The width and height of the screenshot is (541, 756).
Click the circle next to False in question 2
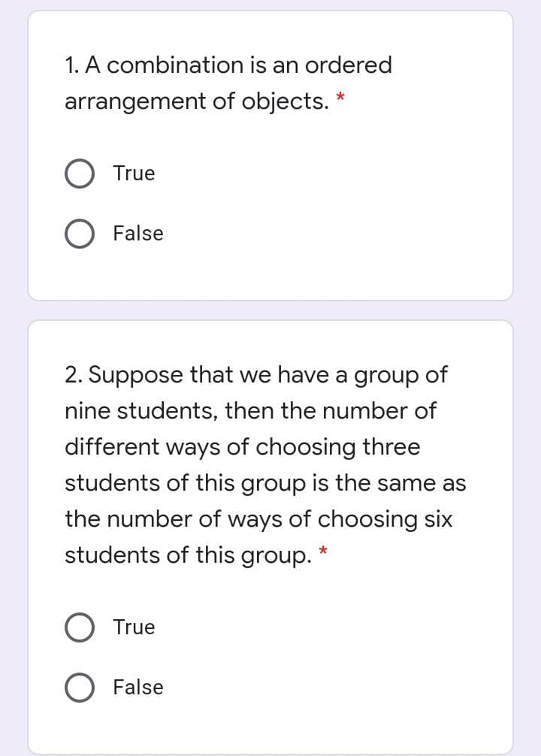click(79, 687)
